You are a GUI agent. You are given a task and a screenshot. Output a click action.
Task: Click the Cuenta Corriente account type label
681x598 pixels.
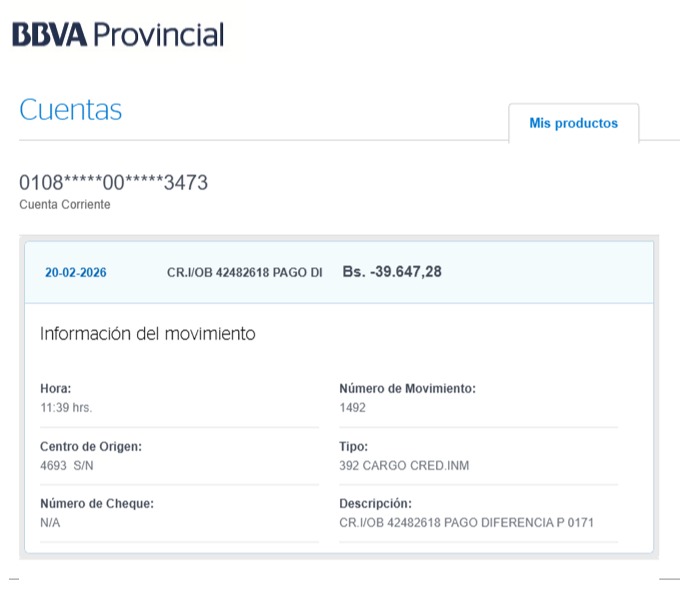pos(64,204)
